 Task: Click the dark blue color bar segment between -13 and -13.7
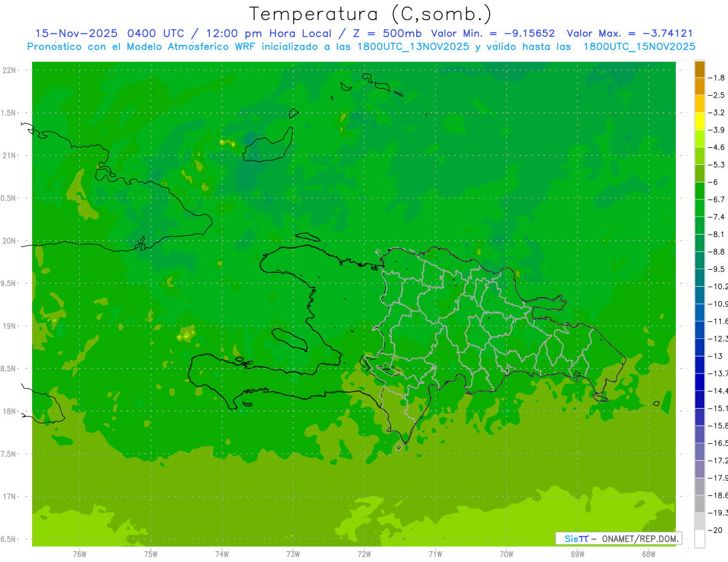click(x=699, y=365)
